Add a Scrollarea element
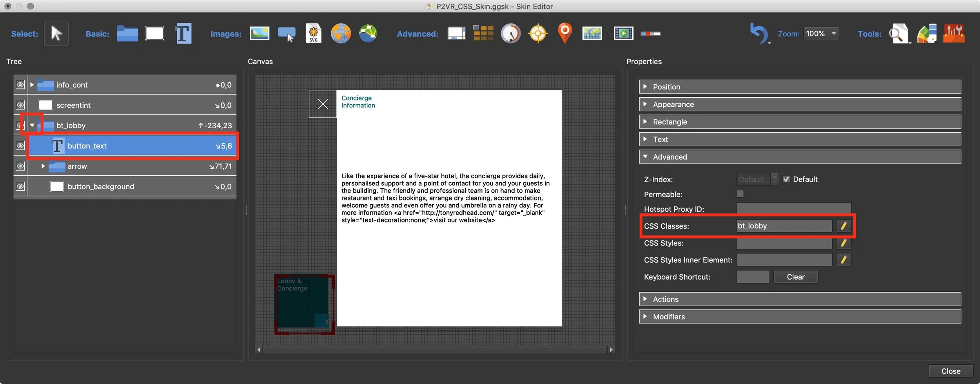The height and width of the screenshot is (384, 980). 456,34
